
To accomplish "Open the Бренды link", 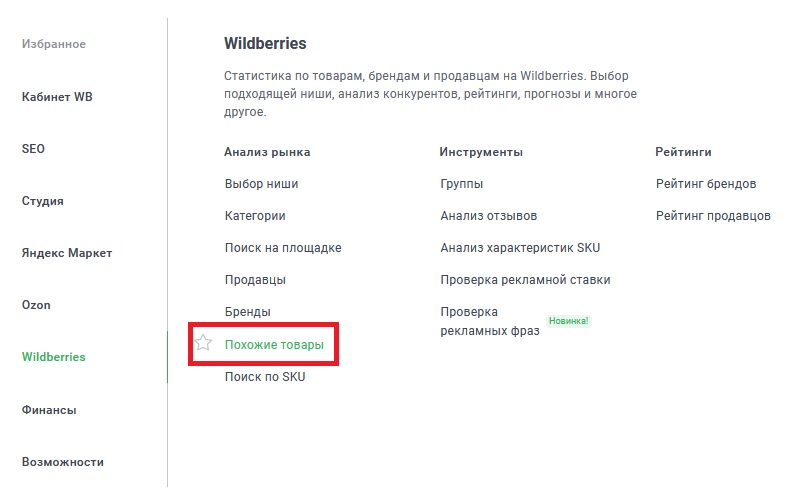I will tap(247, 312).
